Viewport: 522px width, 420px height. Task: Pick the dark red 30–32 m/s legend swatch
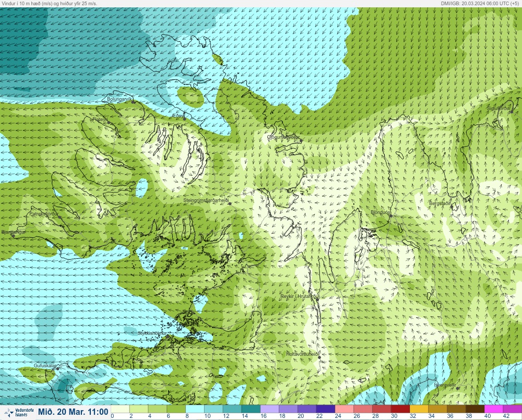(x=400, y=409)
